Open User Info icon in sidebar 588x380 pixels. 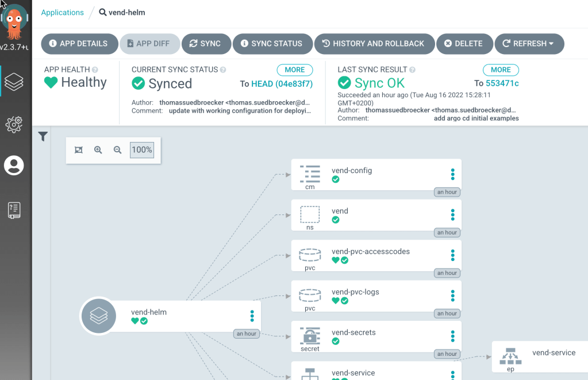14,166
